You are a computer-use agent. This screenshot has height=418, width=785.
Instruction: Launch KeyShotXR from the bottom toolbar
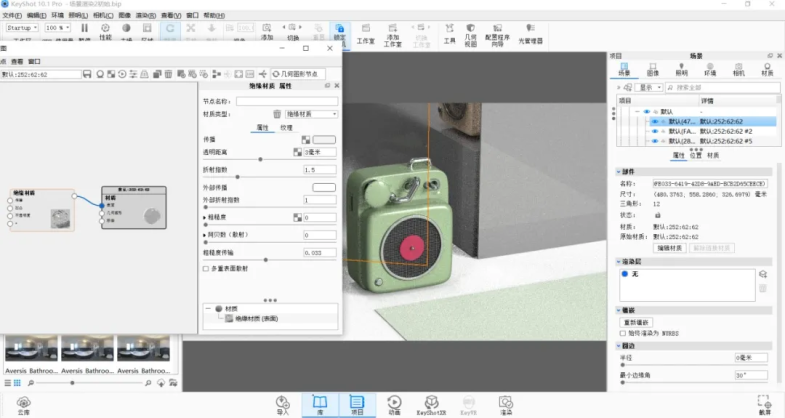[x=429, y=402]
